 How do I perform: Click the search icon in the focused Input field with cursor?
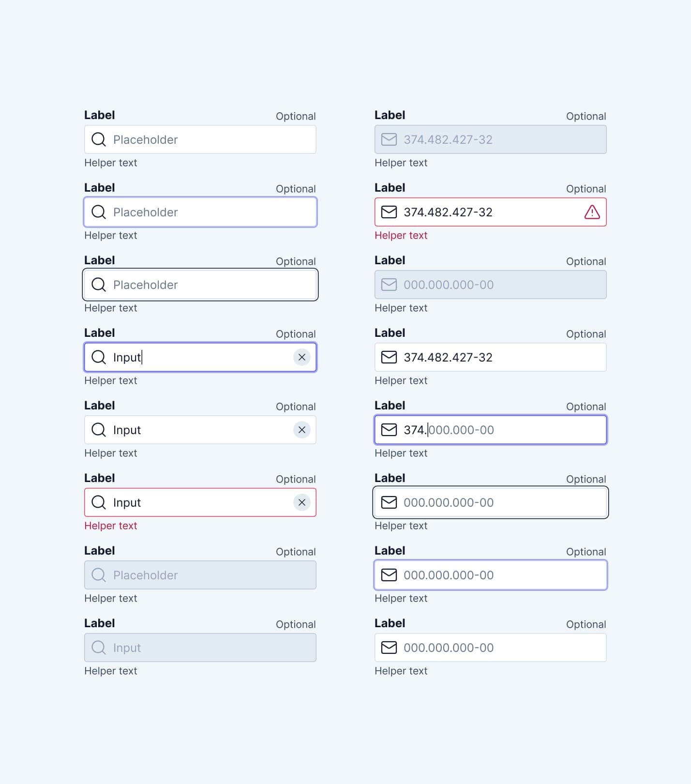pos(99,357)
